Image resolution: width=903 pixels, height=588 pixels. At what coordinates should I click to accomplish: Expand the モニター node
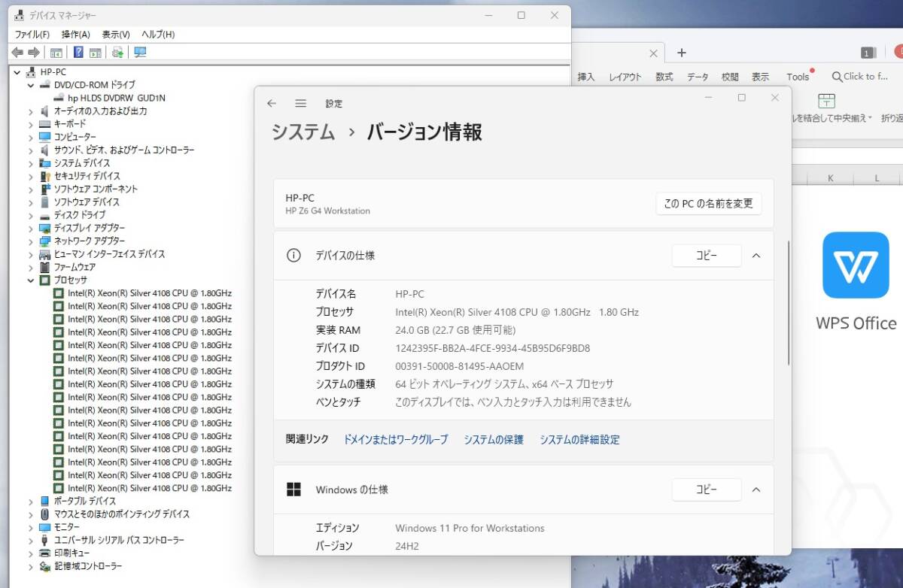pos(31,527)
